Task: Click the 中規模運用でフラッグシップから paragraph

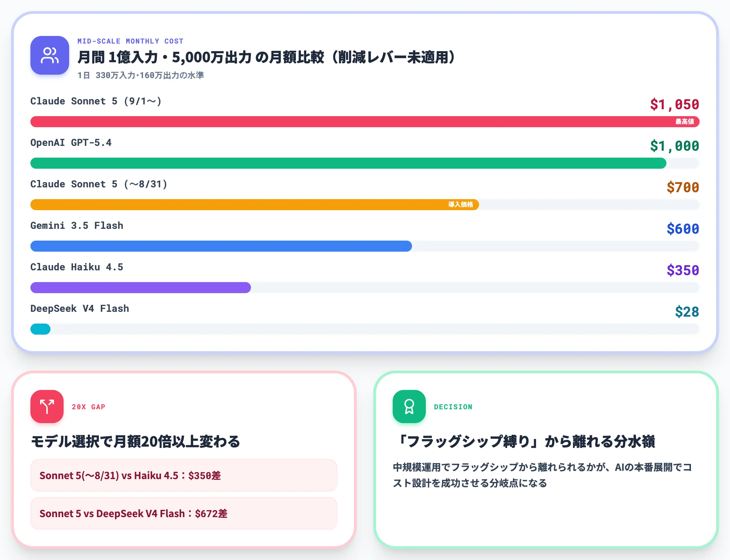Action: 543,475
